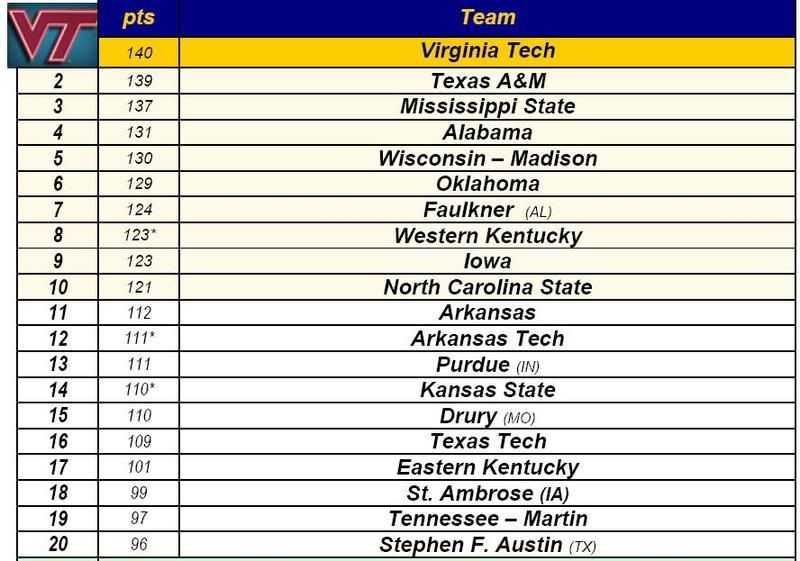Click the Mississippi State team name
The height and width of the screenshot is (561, 800).
[x=488, y=107]
